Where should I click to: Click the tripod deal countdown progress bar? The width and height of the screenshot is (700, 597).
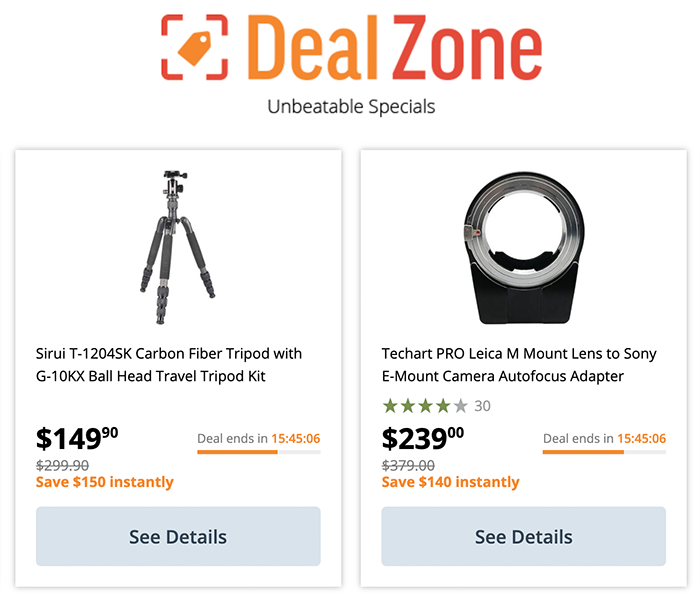point(259,452)
